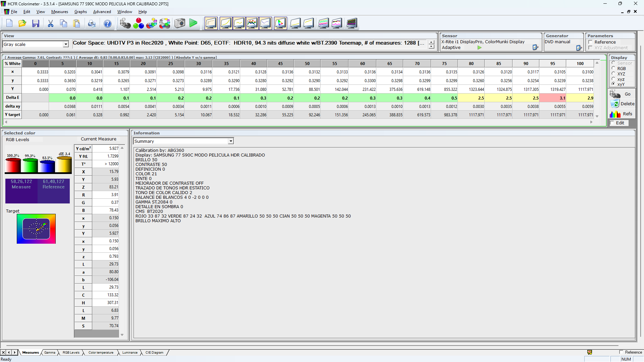Click the right arrow of the horizontal scrollbar

tap(591, 122)
